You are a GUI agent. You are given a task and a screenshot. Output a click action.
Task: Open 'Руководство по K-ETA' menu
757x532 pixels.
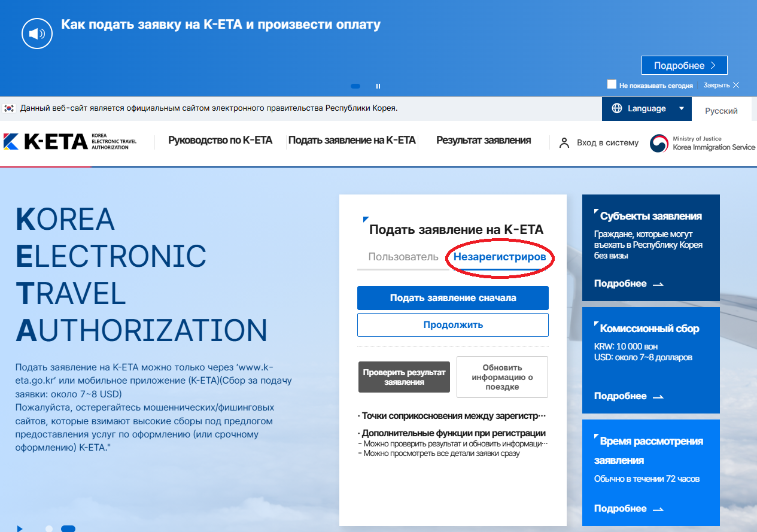[x=220, y=141]
